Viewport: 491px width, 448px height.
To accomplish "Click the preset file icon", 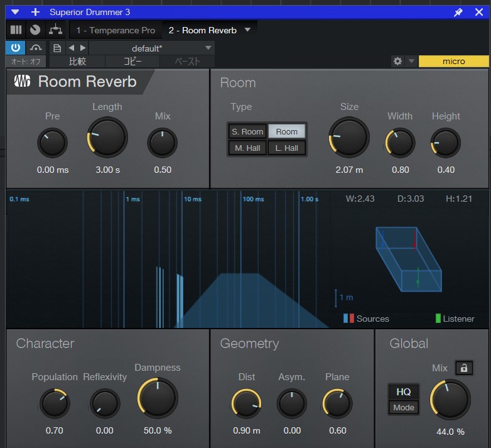I will (x=57, y=48).
